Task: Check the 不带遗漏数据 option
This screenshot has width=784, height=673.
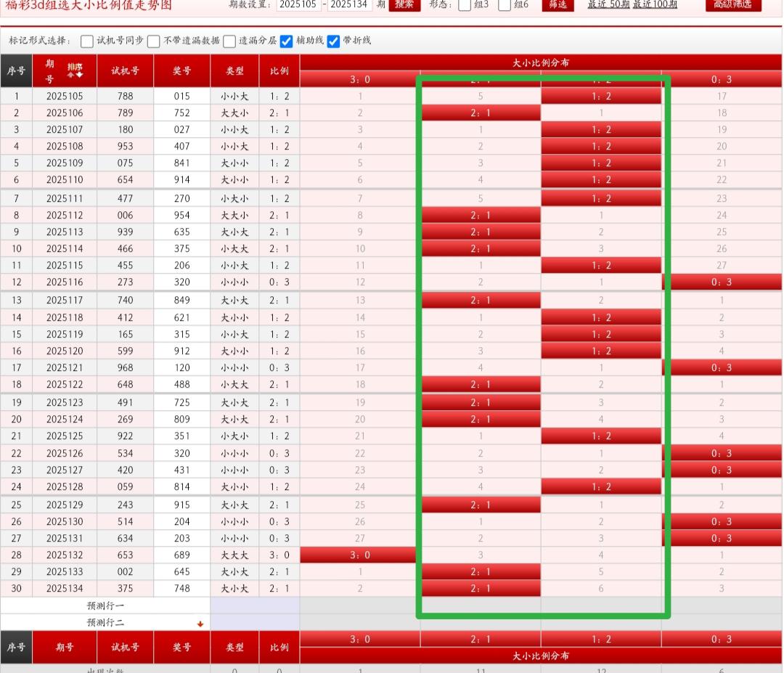Action: pos(154,41)
